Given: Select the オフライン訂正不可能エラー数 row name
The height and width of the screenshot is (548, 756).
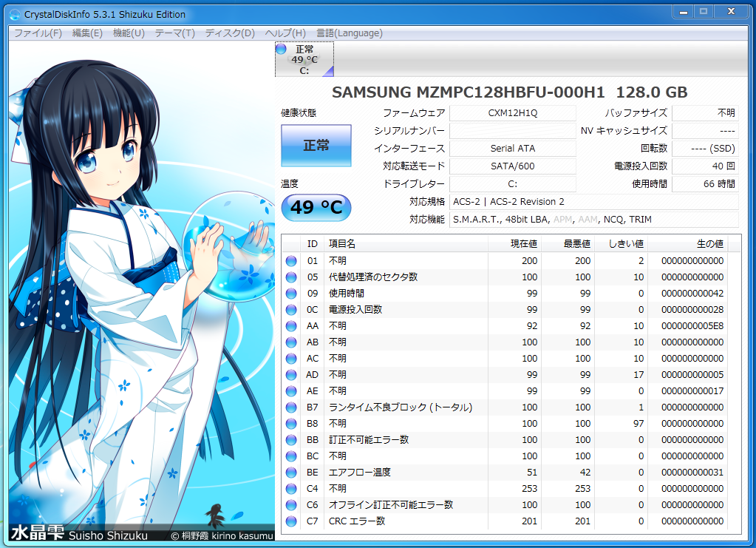Looking at the screenshot, I should [x=391, y=505].
